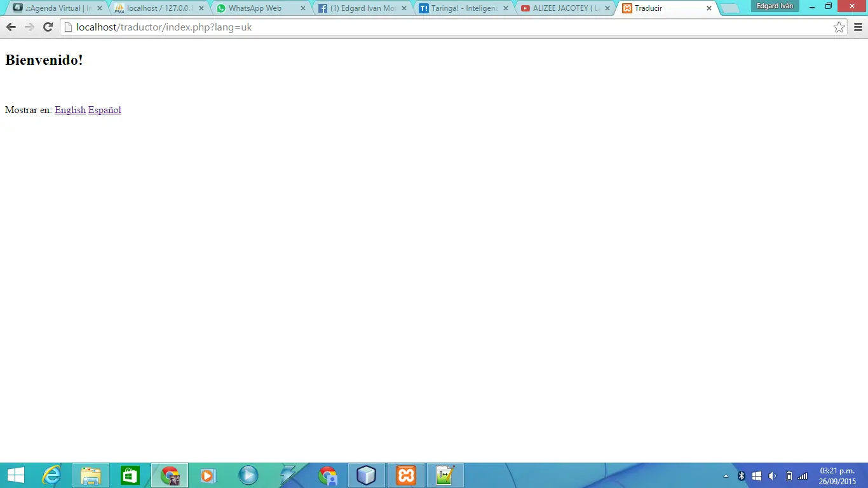Launch Internet Explorer from the taskbar
The height and width of the screenshot is (488, 868).
[x=51, y=475]
